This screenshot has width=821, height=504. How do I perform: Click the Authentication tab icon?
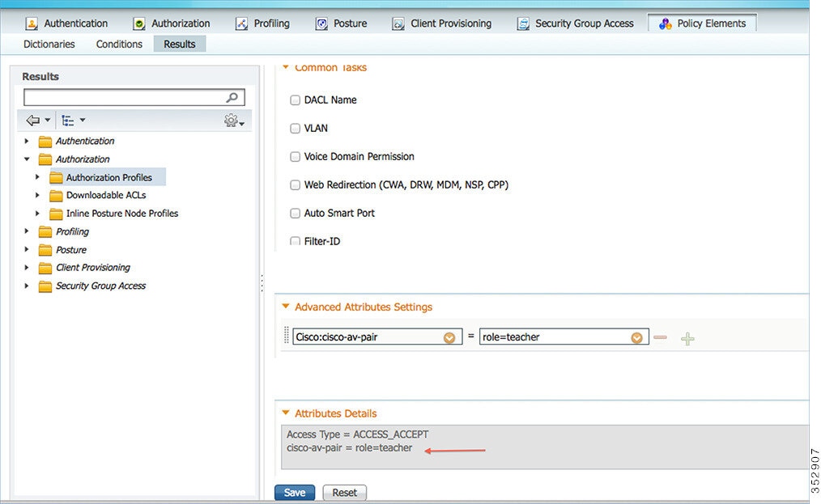(32, 23)
